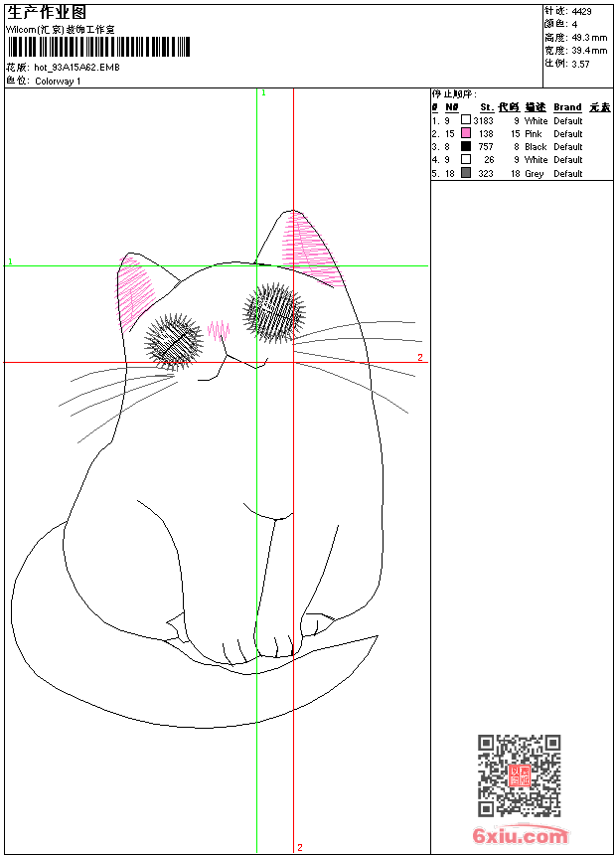Pick the pink color swatch in row 2
This screenshot has height=855, width=616.
(x=466, y=132)
